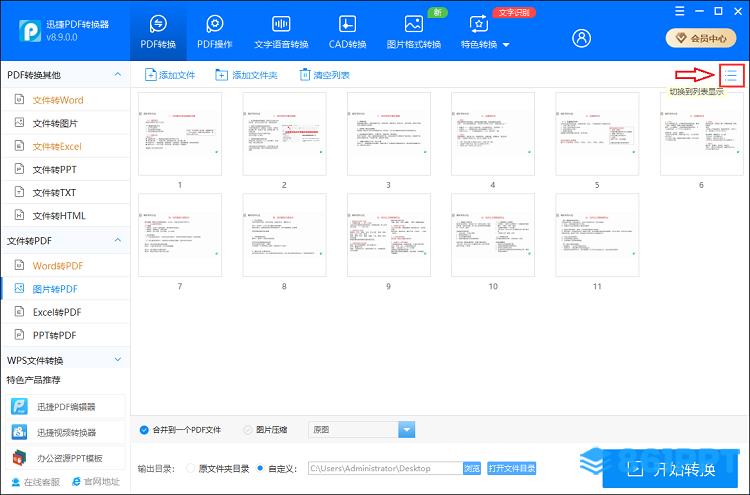Collapse the 文件转PDF section
This screenshot has width=750, height=495.
[118, 240]
